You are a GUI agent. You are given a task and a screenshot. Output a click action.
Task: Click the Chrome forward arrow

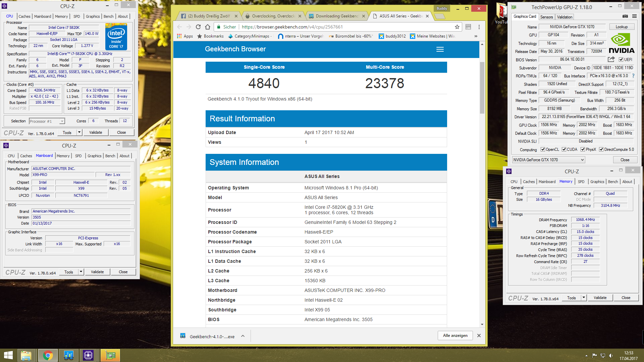click(x=189, y=27)
